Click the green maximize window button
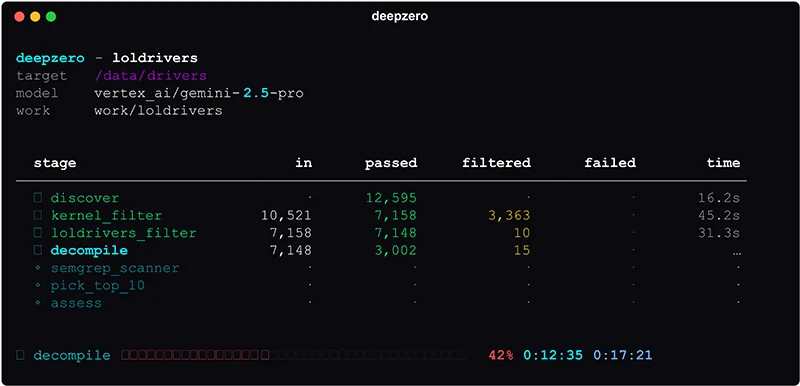The height and width of the screenshot is (386, 800). click(51, 17)
